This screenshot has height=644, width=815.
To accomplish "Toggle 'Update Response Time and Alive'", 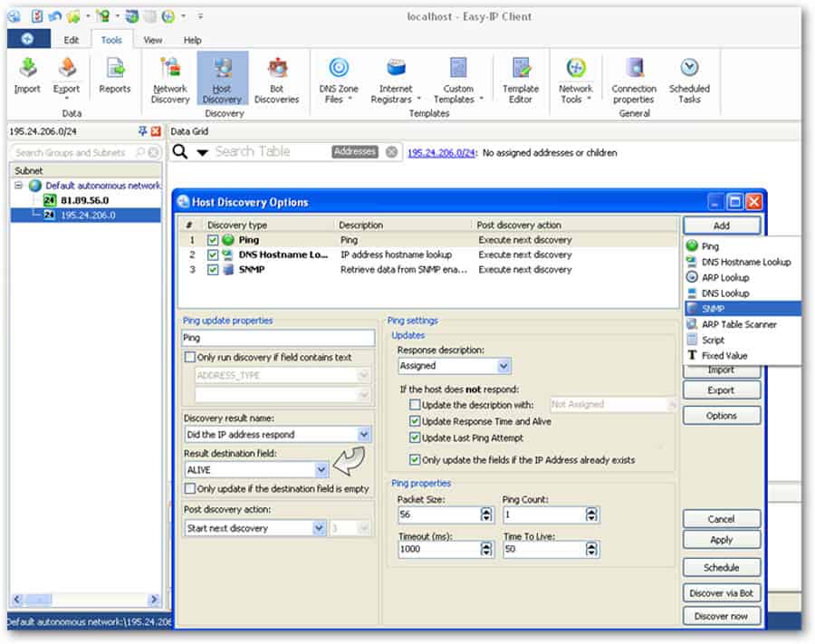I will click(415, 421).
